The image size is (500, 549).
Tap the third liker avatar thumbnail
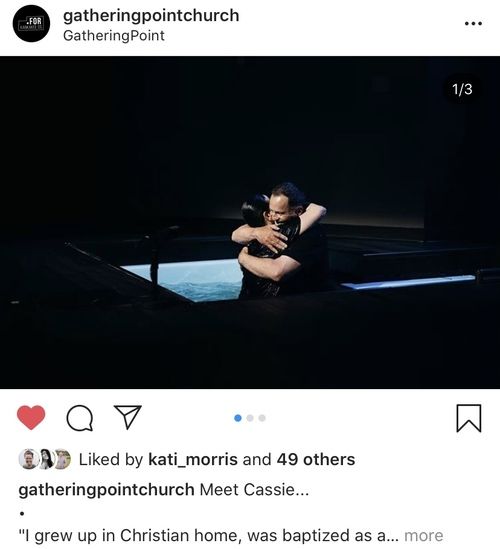(x=63, y=459)
